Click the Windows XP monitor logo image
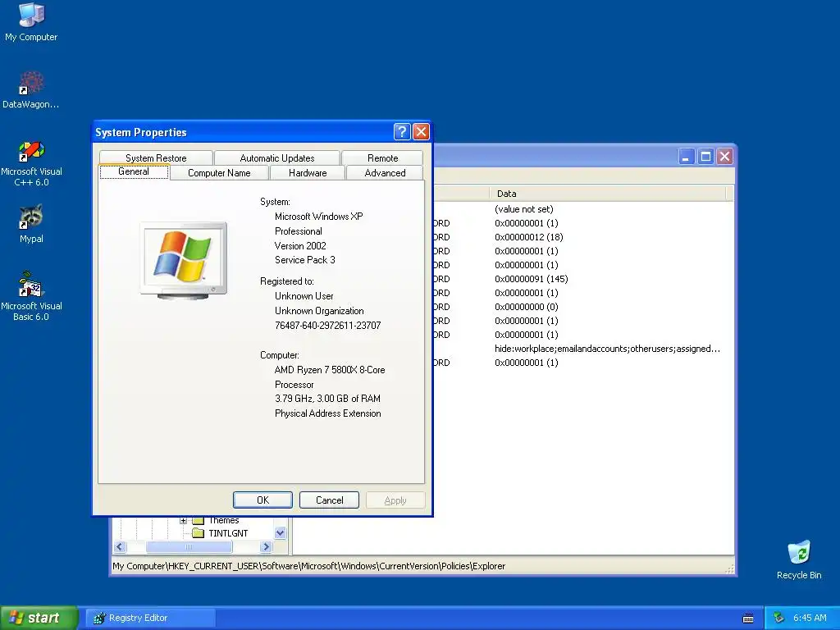Viewport: 840px width, 630px height. (x=183, y=260)
